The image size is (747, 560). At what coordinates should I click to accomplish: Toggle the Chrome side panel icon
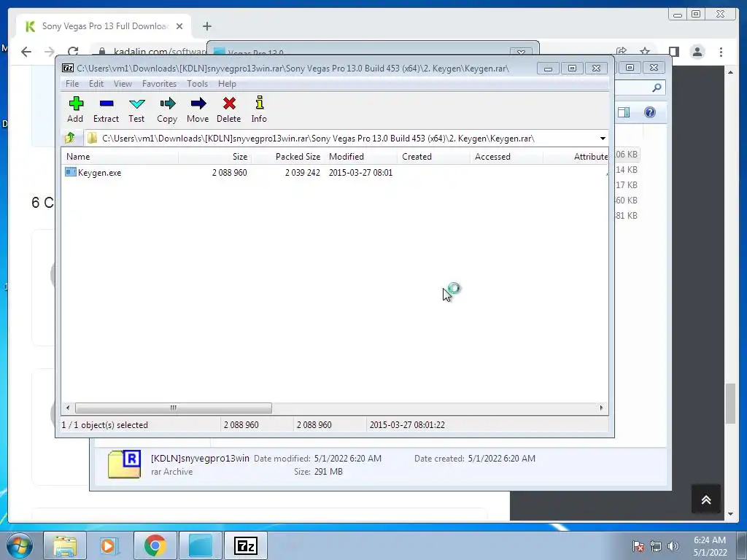(x=673, y=52)
